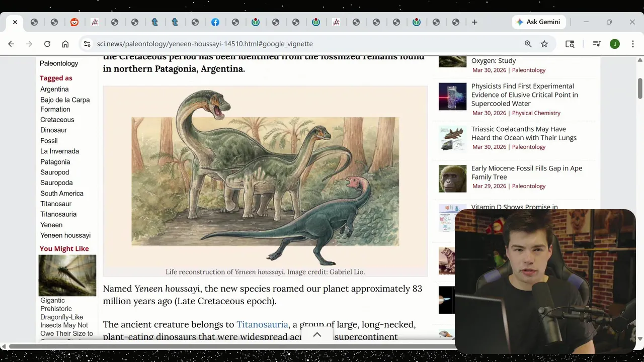
Task: Select the Argentina tag
Action: click(54, 89)
